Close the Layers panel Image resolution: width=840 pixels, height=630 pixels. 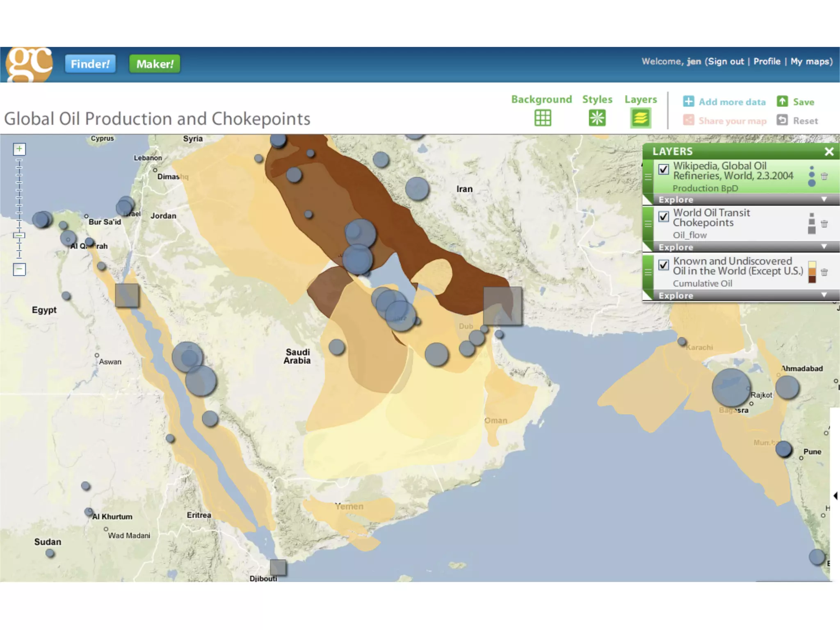829,151
